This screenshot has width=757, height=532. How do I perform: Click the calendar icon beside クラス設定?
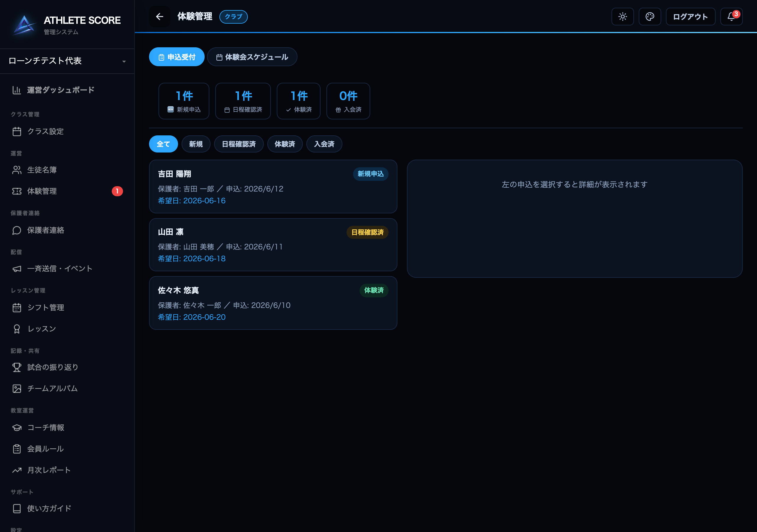click(17, 132)
